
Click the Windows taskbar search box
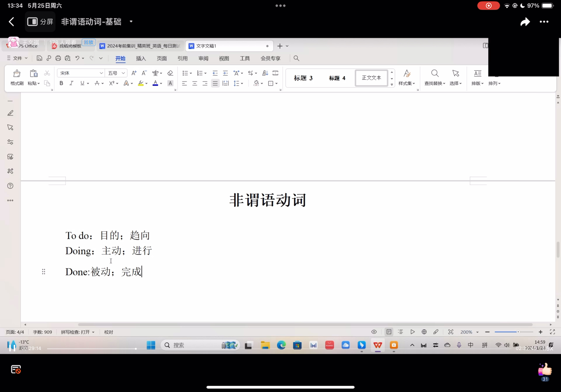[200, 345]
